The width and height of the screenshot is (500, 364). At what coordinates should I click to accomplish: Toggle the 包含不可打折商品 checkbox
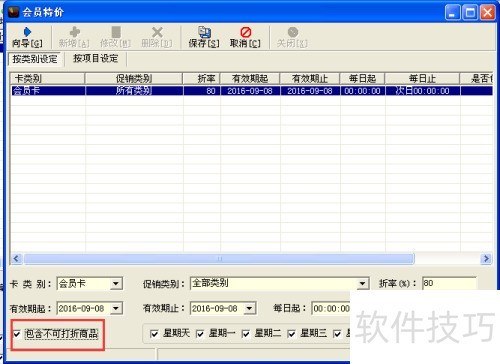pyautogui.click(x=17, y=334)
